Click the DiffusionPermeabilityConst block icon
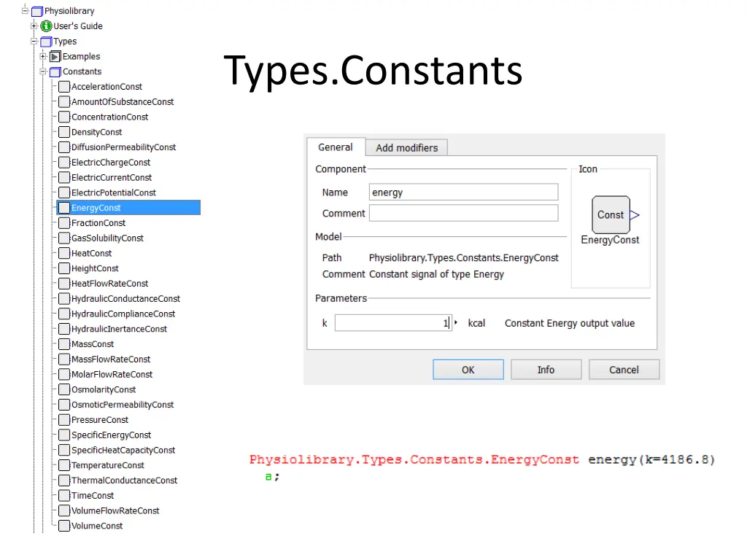The height and width of the screenshot is (560, 747). click(x=64, y=147)
